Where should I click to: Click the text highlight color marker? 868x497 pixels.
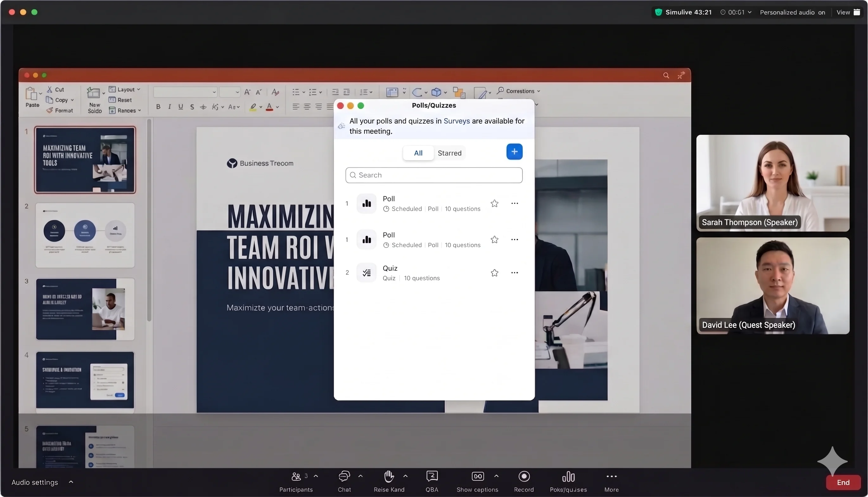pos(253,107)
